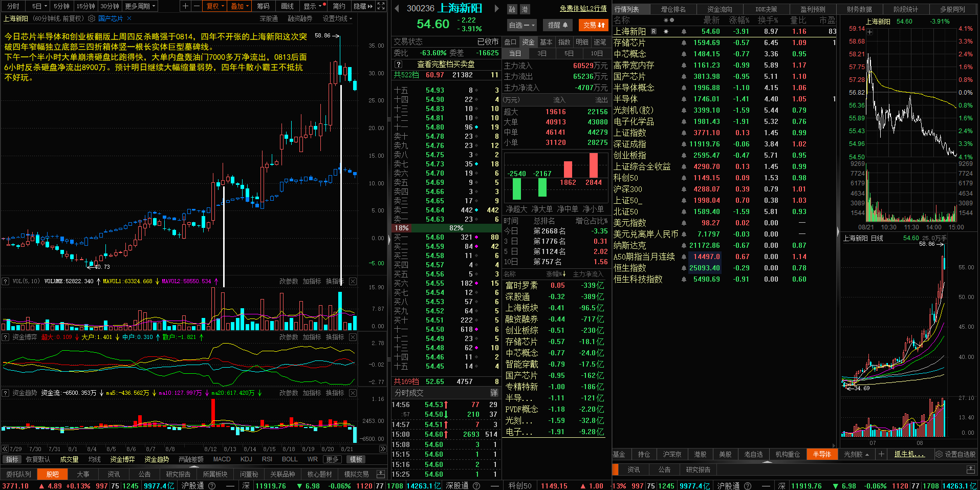Toggle 成交量 volume indicator
980x490 pixels.
69,459
